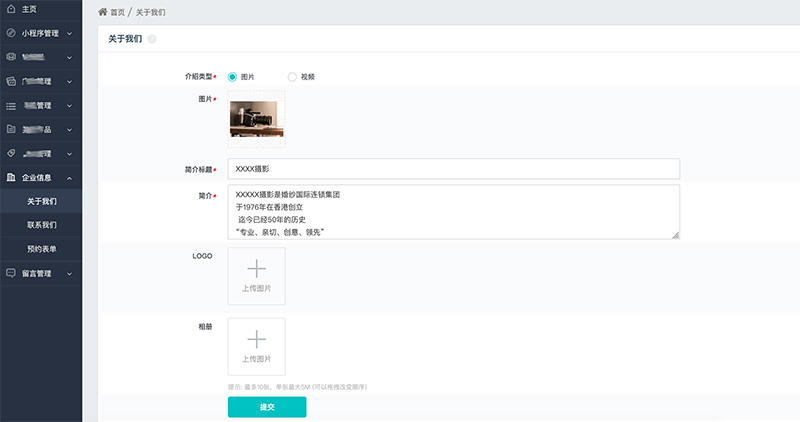The width and height of the screenshot is (800, 422).
Task: Expand the 留言管理 menu chevron
Action: click(x=70, y=273)
